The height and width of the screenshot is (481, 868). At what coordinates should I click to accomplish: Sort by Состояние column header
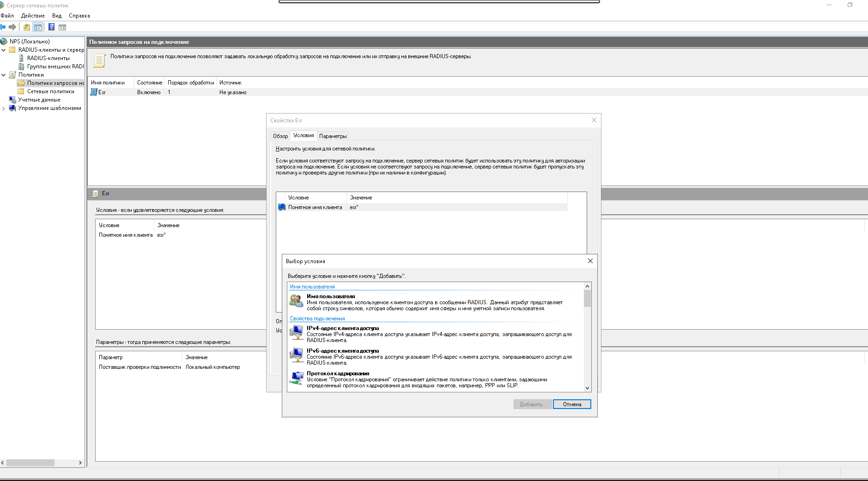pos(149,83)
